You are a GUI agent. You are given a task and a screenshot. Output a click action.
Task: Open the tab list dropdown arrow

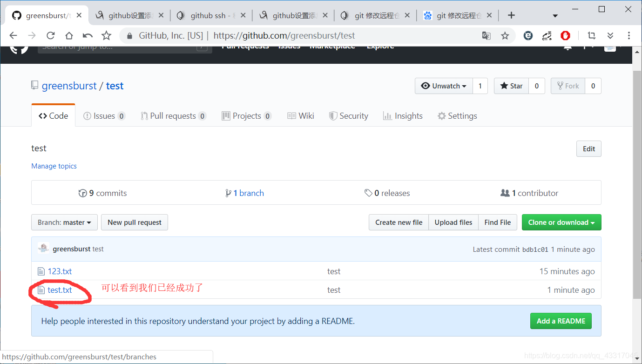point(555,16)
